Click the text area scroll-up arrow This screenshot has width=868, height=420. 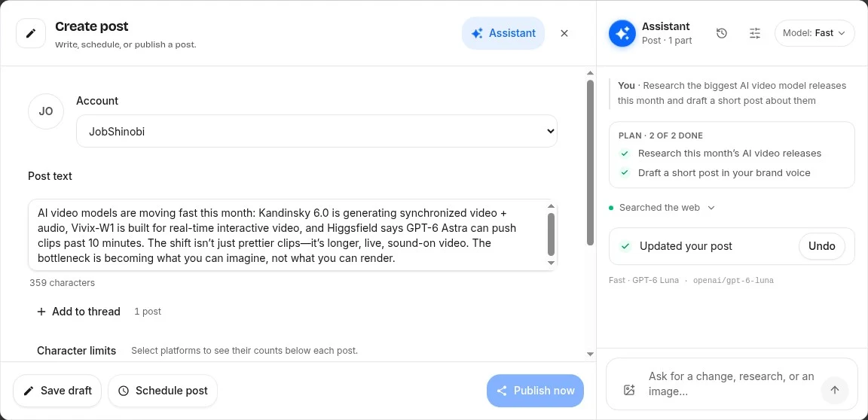coord(551,206)
